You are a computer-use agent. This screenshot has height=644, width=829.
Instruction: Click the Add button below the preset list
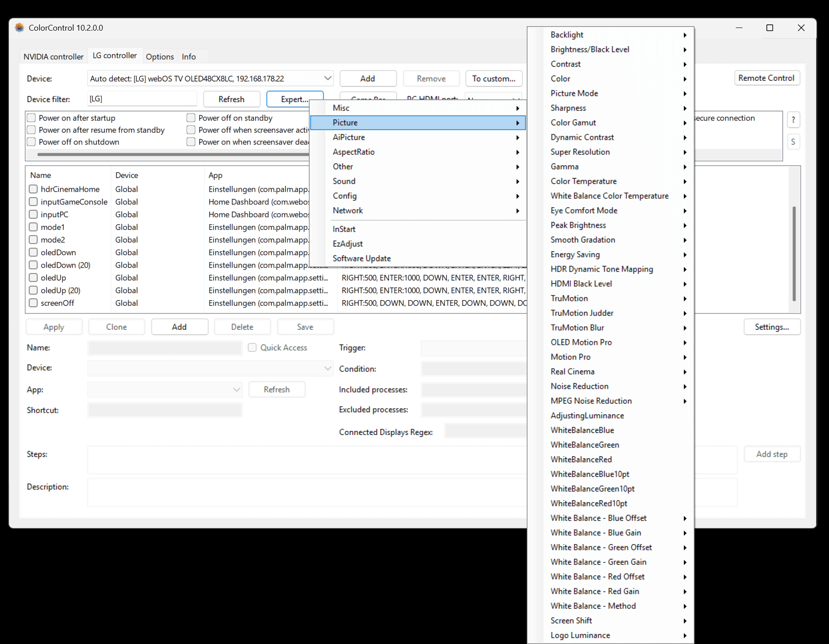click(179, 327)
